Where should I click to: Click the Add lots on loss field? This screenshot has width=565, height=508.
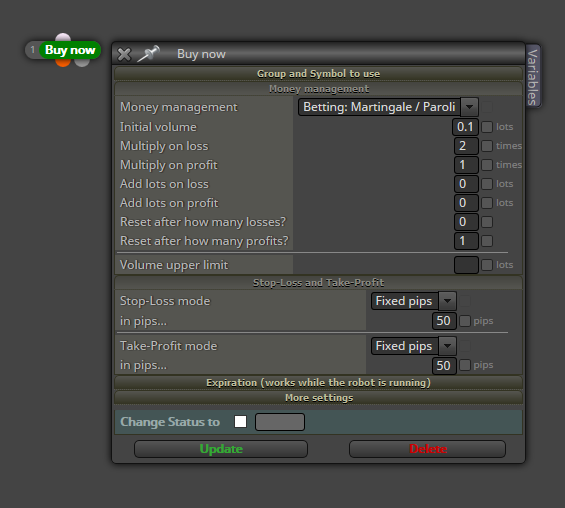tap(466, 184)
